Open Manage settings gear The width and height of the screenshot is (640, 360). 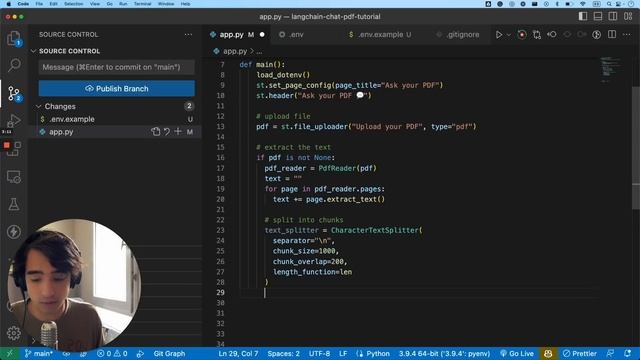tap(14, 333)
